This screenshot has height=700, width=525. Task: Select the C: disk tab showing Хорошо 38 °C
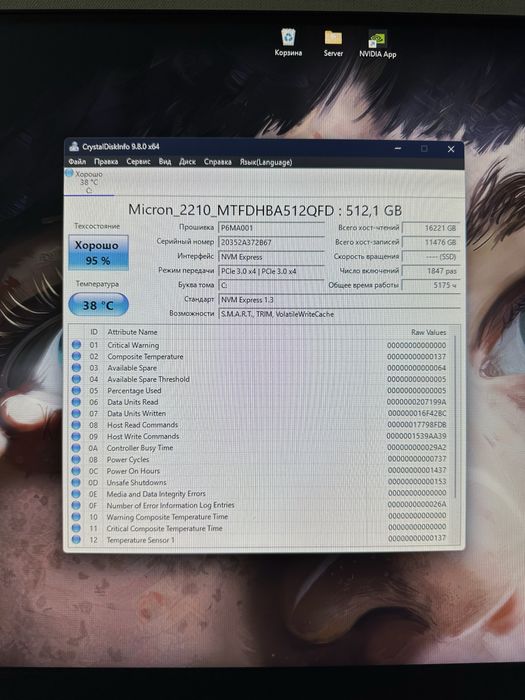[x=88, y=182]
